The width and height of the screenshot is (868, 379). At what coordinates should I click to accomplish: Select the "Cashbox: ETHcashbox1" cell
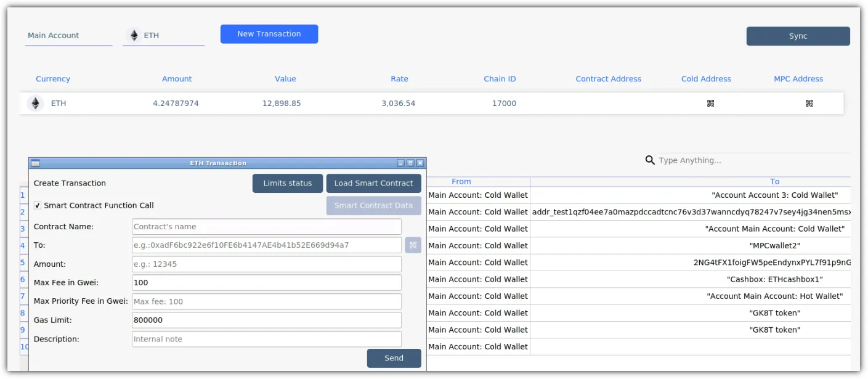pyautogui.click(x=691, y=279)
